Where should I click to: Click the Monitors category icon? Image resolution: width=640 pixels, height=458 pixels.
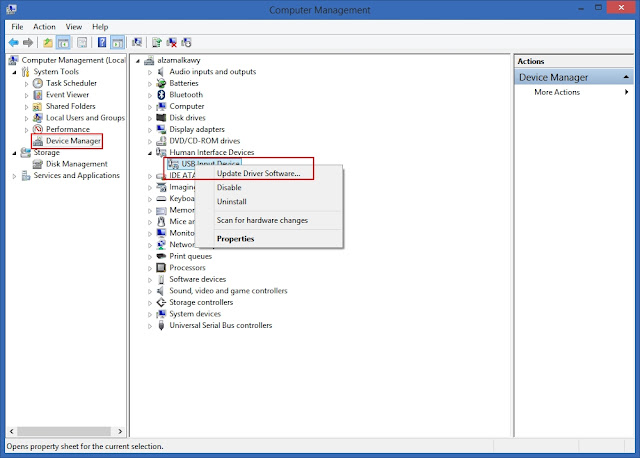click(161, 233)
